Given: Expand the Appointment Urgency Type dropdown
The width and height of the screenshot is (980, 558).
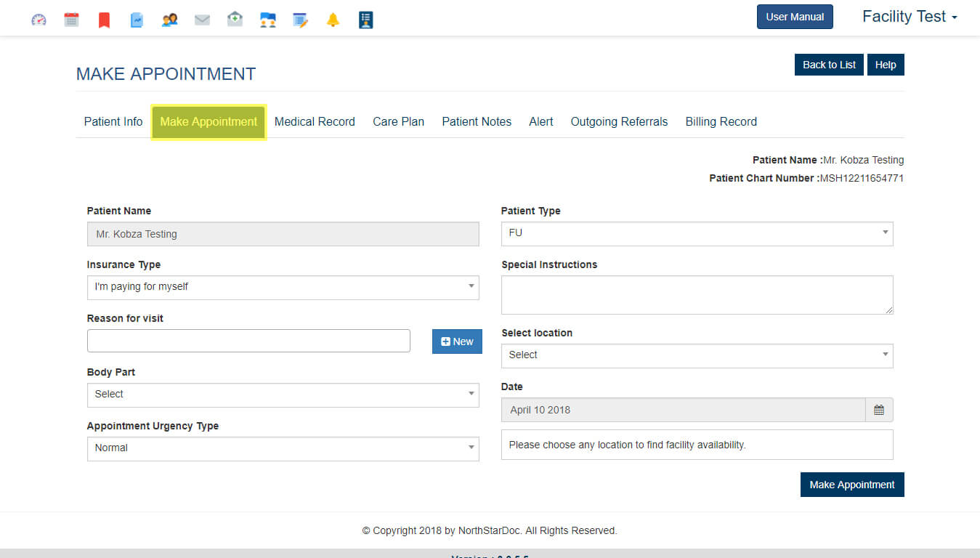Looking at the screenshot, I should 283,448.
